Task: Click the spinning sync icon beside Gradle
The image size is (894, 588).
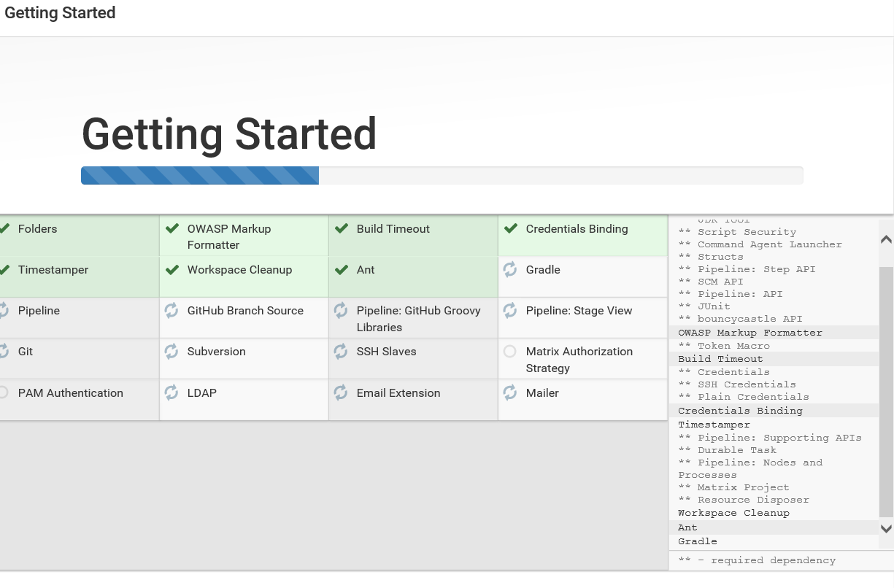Action: tap(510, 269)
